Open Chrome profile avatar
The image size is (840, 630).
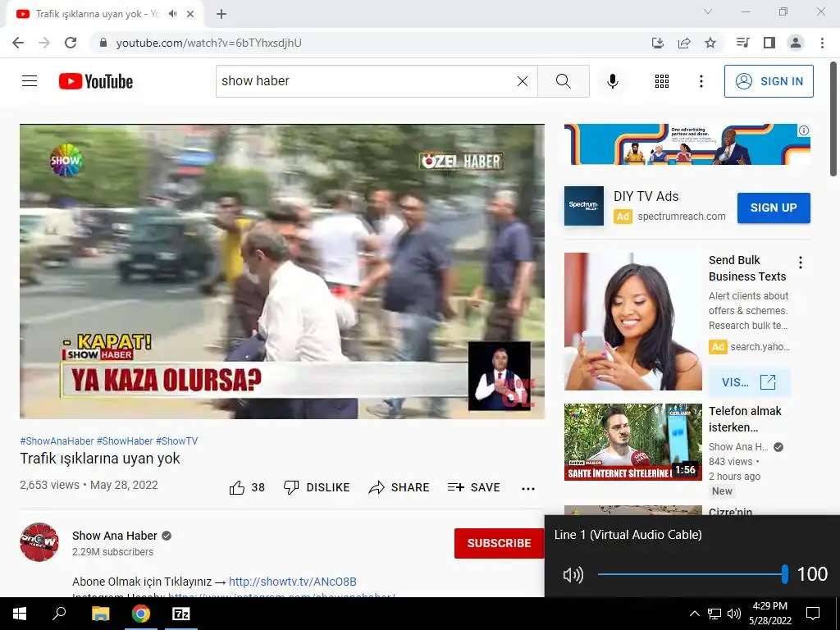pos(796,43)
